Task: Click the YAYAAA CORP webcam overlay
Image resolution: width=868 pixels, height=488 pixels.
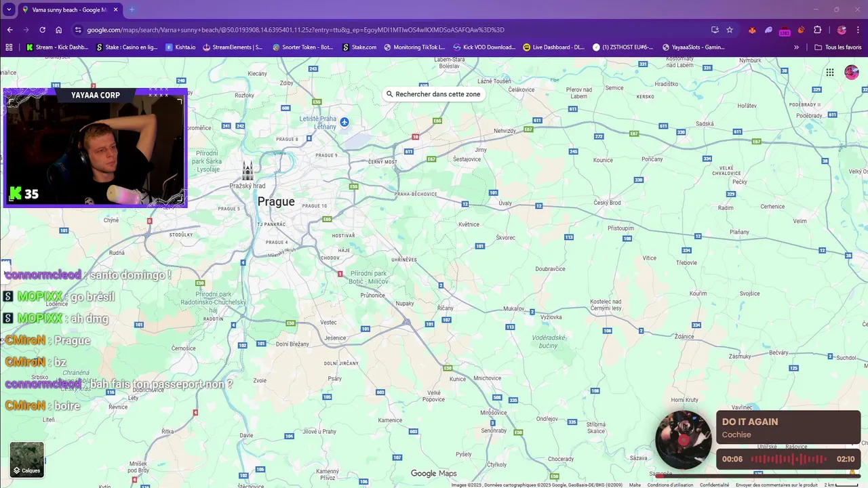Action: 95,147
